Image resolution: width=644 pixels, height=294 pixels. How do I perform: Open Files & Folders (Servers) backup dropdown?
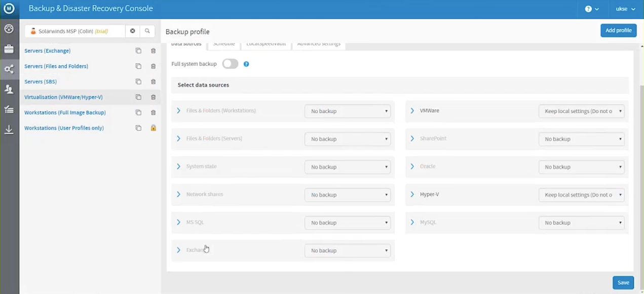(348, 139)
